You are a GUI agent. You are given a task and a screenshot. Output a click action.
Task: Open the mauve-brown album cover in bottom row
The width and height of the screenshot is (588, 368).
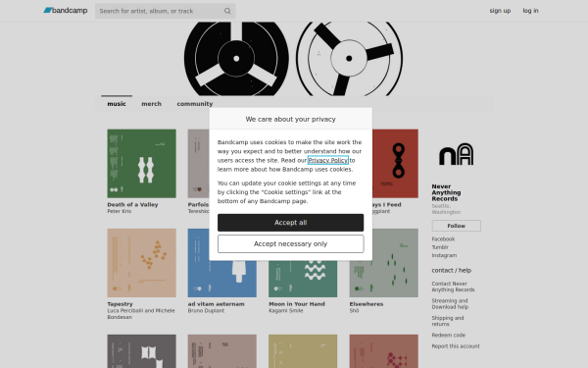[222, 351]
